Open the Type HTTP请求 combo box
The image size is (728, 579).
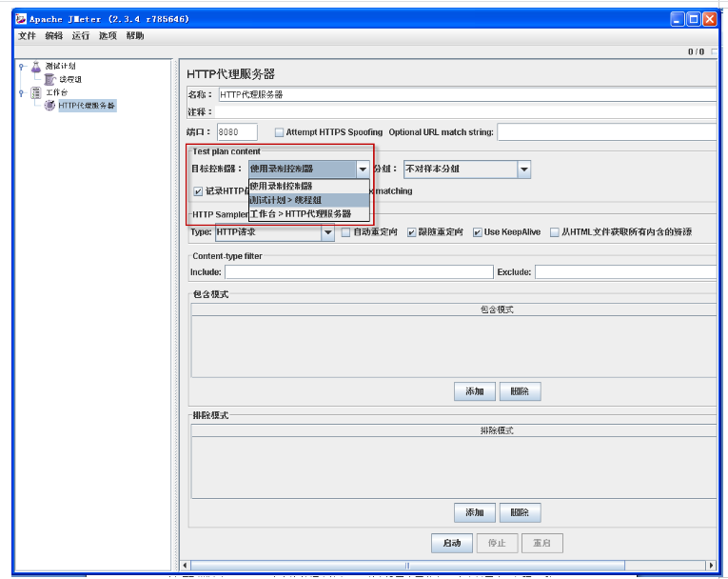tap(327, 232)
